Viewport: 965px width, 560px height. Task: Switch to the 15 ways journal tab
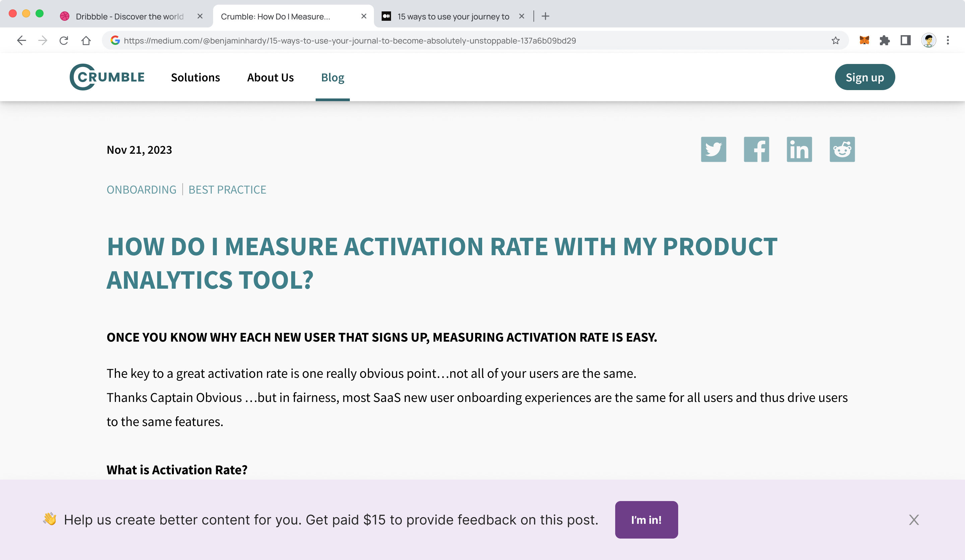pos(453,16)
